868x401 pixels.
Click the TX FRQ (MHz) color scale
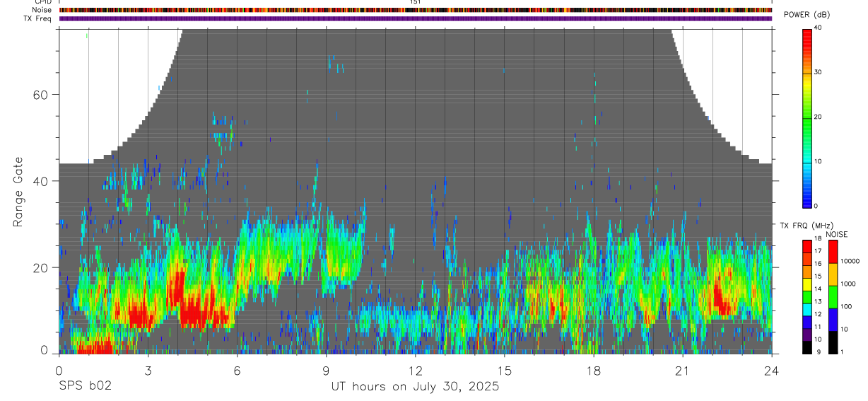pyautogui.click(x=807, y=297)
